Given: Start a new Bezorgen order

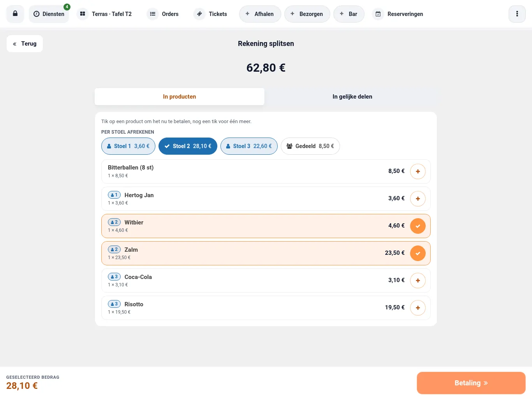Looking at the screenshot, I should [307, 14].
